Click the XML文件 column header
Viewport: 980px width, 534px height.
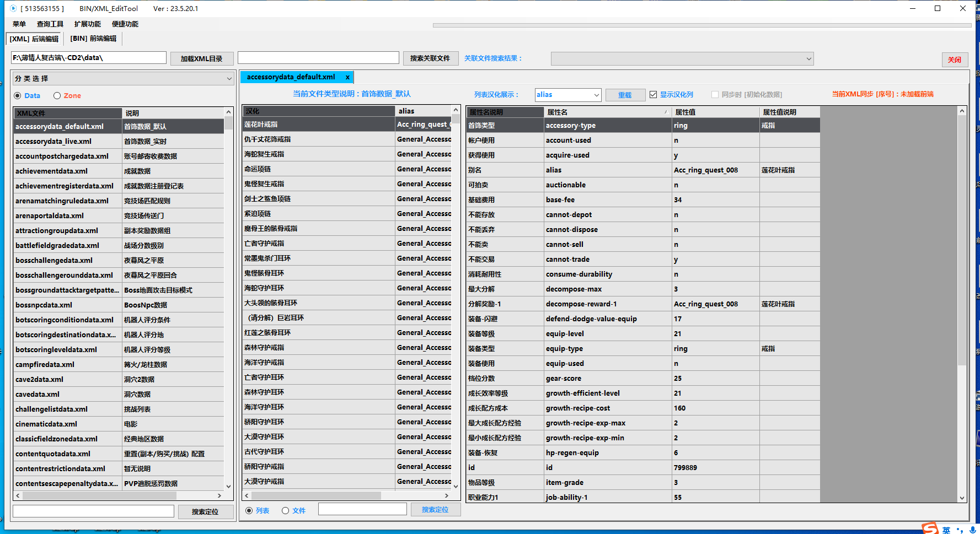[68, 113]
